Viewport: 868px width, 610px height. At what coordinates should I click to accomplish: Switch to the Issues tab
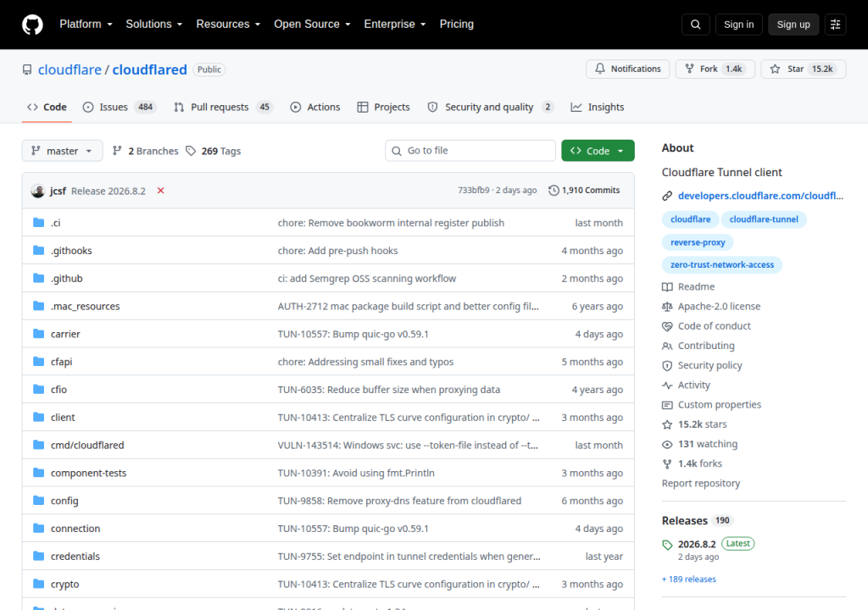(119, 107)
